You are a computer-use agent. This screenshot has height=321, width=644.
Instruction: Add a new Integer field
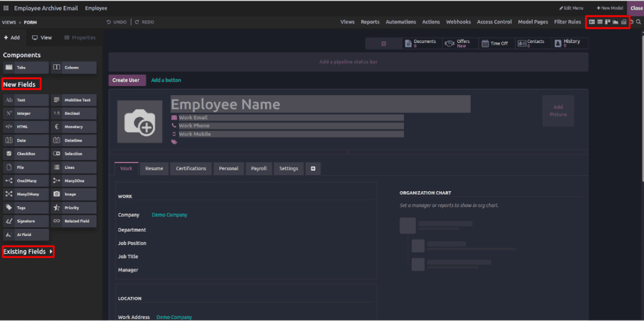pyautogui.click(x=26, y=114)
